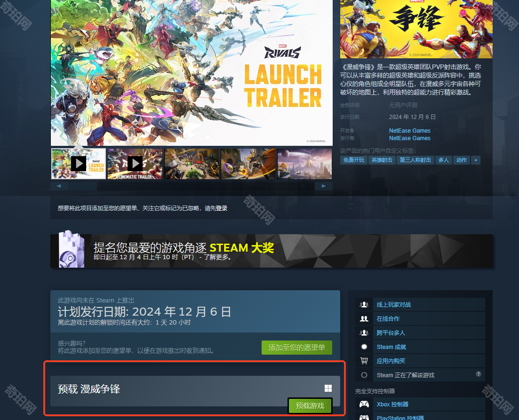Open the NetEase Games developer link
The height and width of the screenshot is (420, 519).
pyautogui.click(x=409, y=131)
